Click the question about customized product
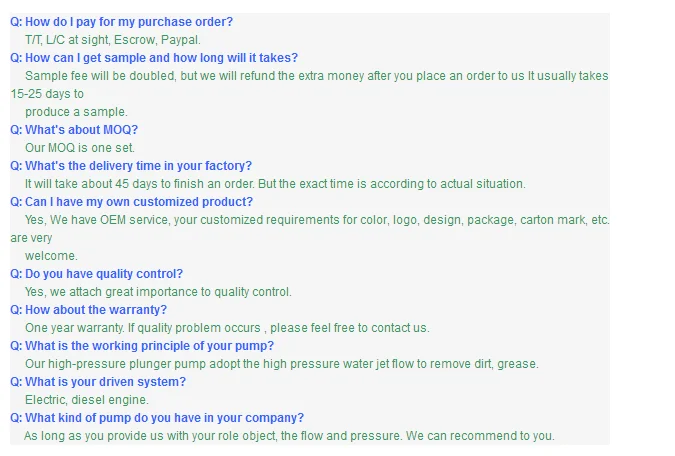The height and width of the screenshot is (456, 675). 130,202
